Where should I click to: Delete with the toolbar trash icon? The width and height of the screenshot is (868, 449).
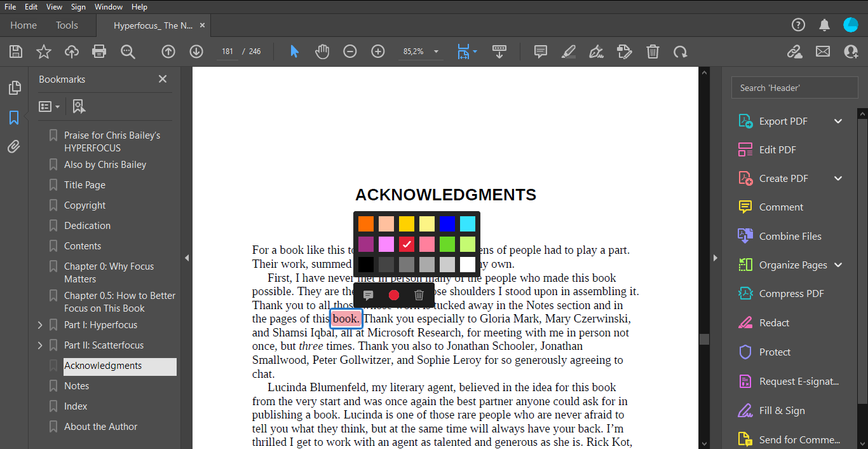(653, 52)
